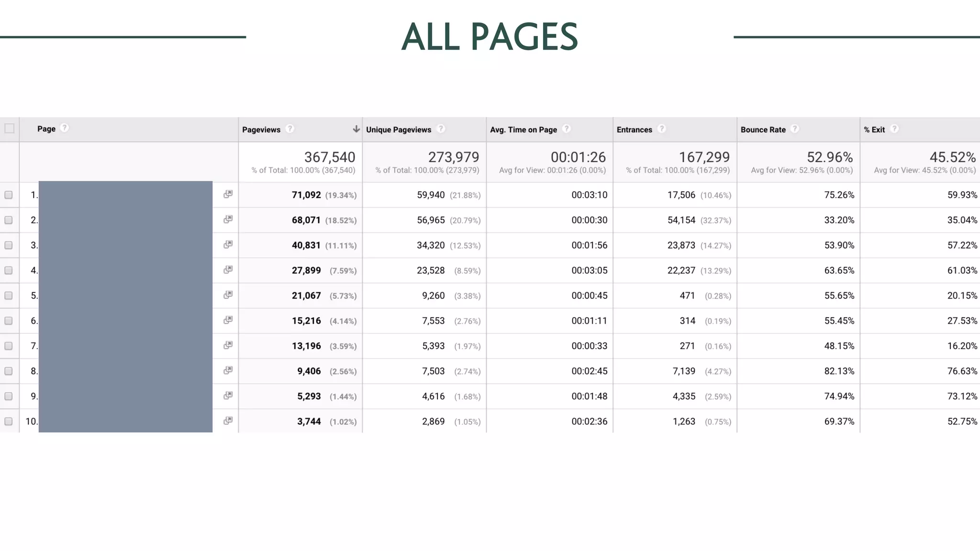Check the box for row 2

click(x=9, y=220)
